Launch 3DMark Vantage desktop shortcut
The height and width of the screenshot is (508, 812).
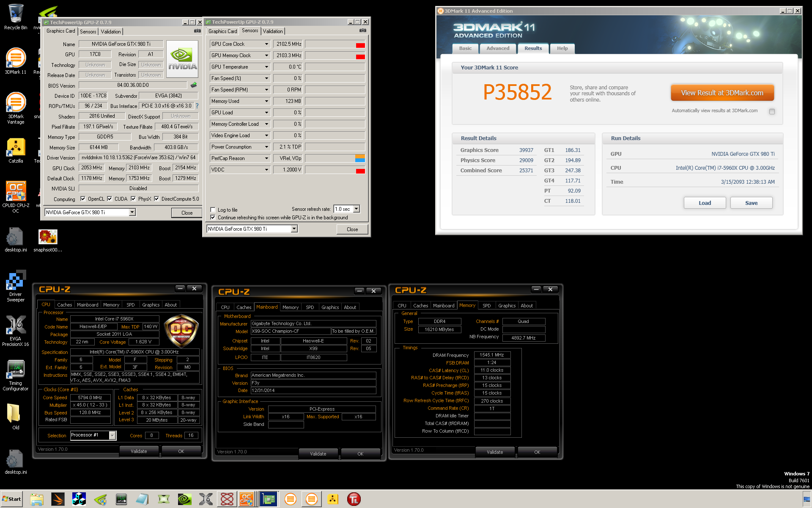coord(16,108)
